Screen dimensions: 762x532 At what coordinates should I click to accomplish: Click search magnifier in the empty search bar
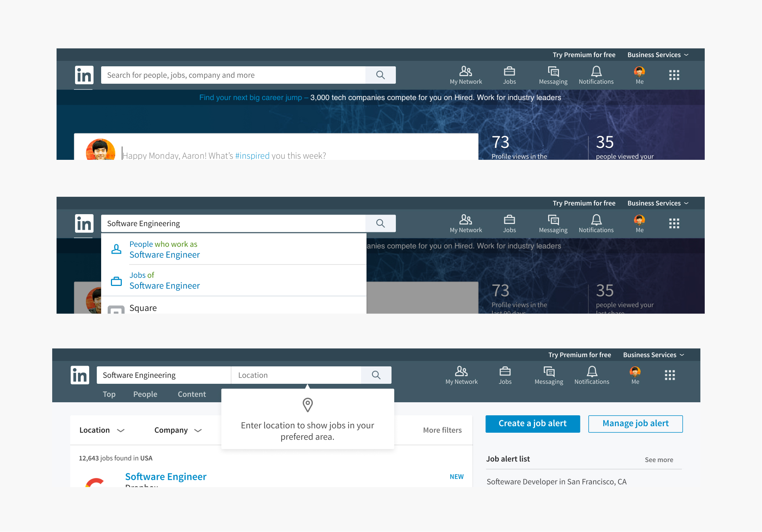click(380, 75)
